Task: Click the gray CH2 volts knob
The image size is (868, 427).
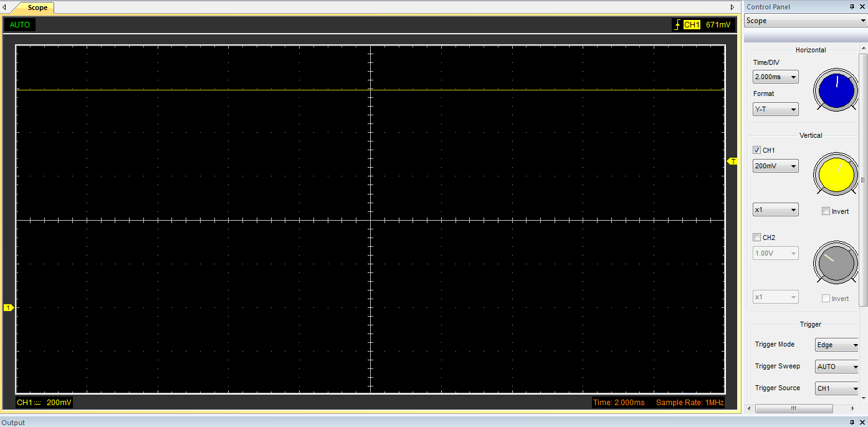Action: 836,262
